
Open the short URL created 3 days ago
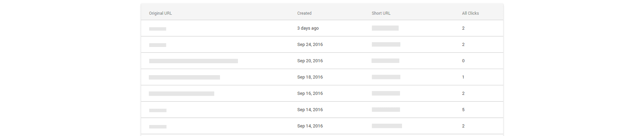[x=385, y=28]
